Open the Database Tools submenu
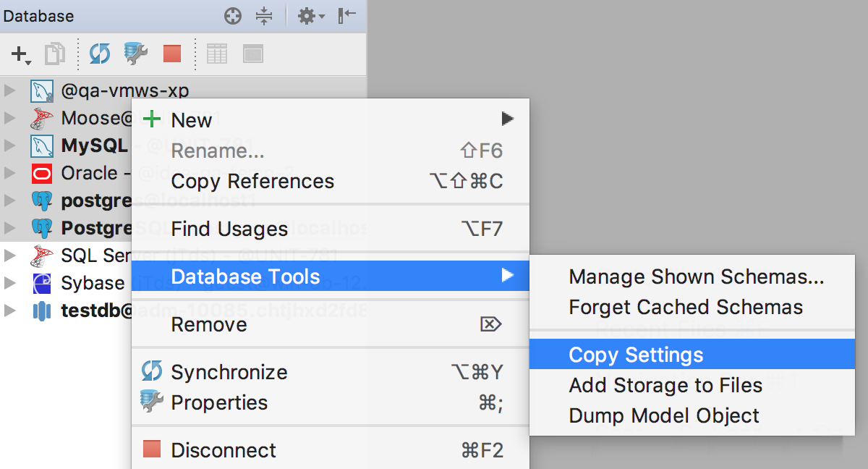The width and height of the screenshot is (868, 469). click(x=330, y=276)
